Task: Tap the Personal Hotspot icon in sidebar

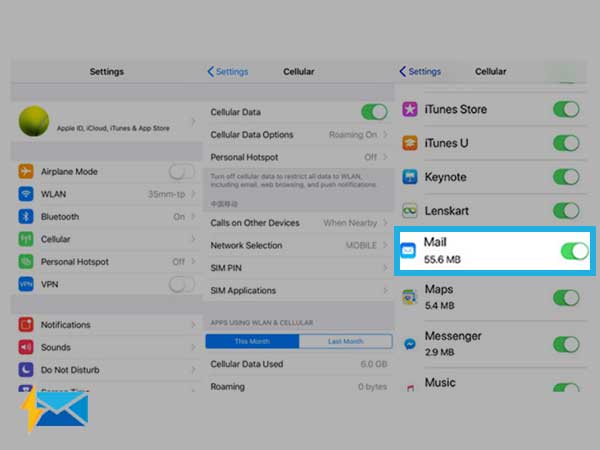Action: [26, 262]
